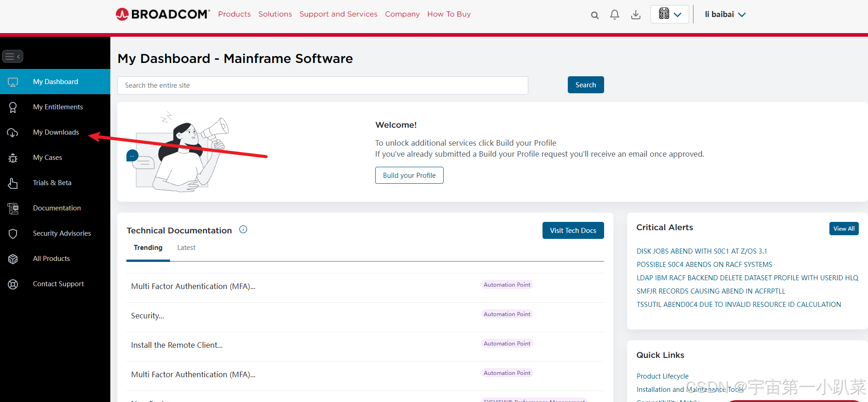Click the Contact Support lifebuoy icon
868x402 pixels.
coord(13,284)
